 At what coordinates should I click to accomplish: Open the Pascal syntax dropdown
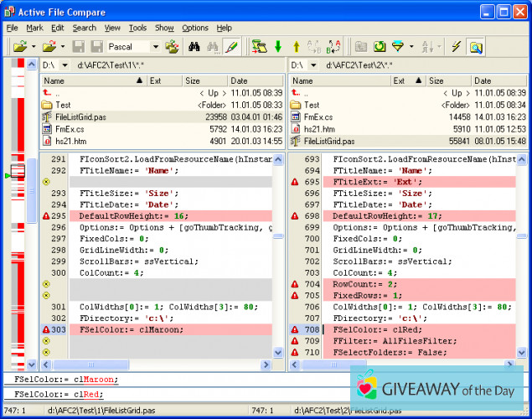(155, 47)
